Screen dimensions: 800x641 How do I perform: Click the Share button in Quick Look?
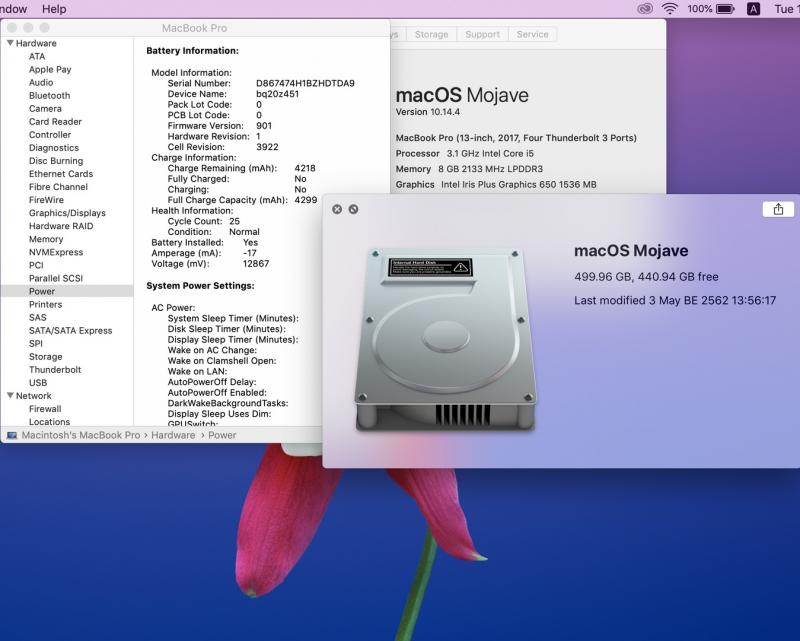coord(778,209)
